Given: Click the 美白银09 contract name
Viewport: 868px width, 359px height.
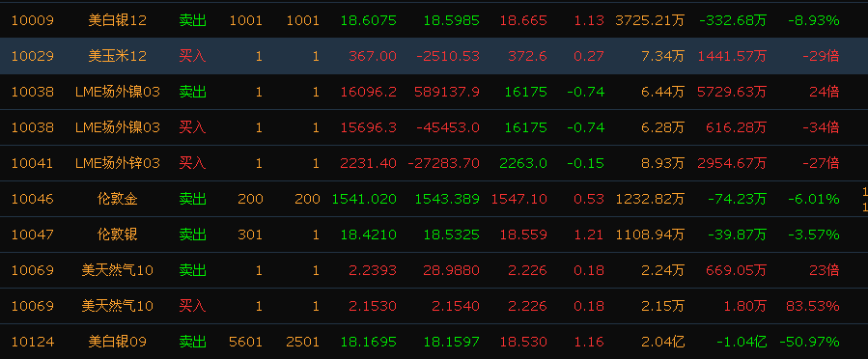Looking at the screenshot, I should 118,342.
